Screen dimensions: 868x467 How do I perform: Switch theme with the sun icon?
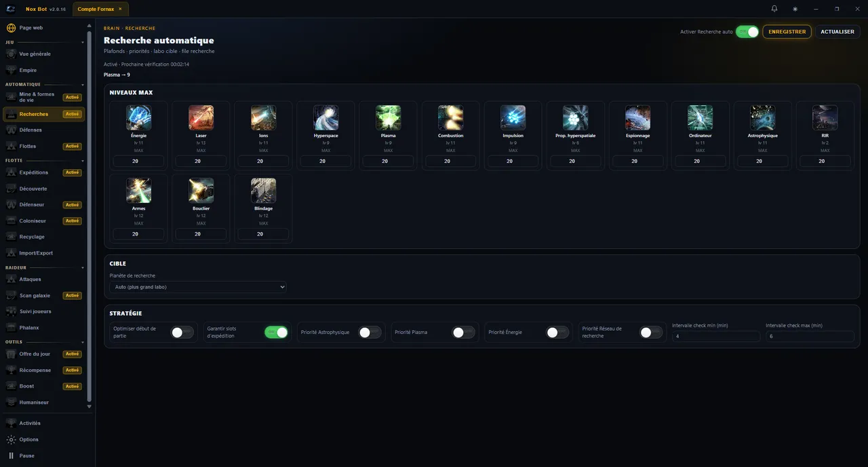tap(795, 9)
